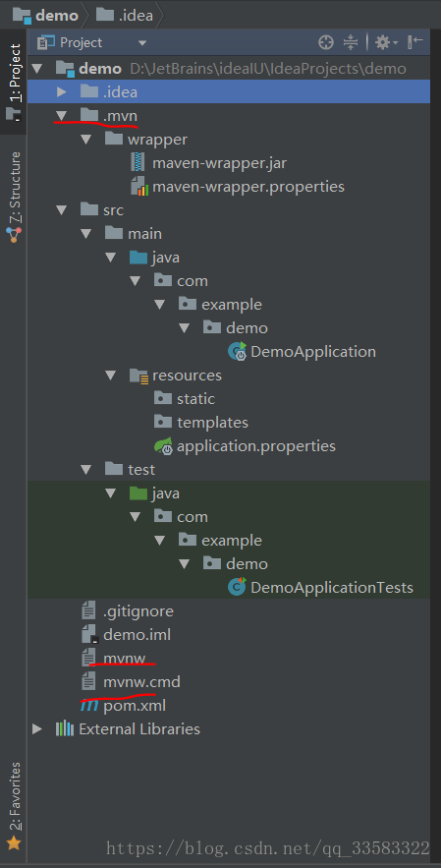Viewport: 441px width, 868px height.
Task: Click the application.properties Spring leaf icon
Action: (x=164, y=446)
